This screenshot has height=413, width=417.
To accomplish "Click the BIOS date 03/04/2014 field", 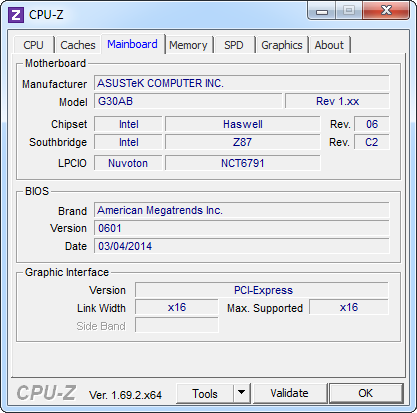I will click(242, 246).
